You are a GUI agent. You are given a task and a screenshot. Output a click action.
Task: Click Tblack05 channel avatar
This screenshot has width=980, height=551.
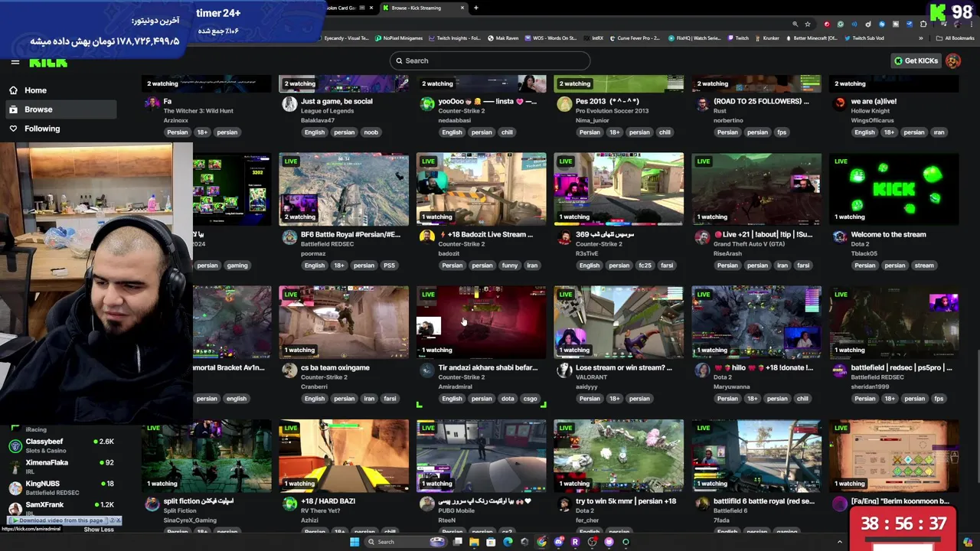[x=840, y=237]
